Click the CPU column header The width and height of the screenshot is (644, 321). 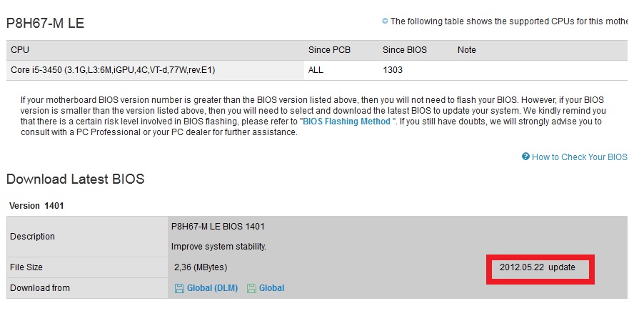20,50
